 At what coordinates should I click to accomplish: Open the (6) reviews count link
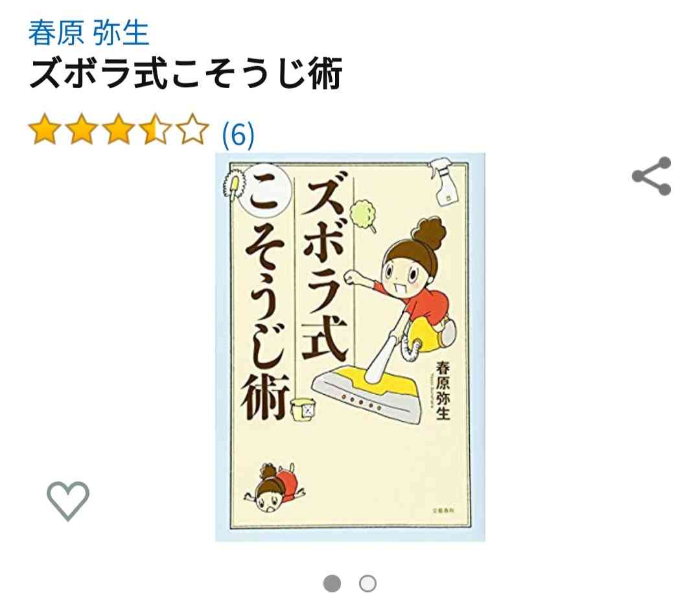tap(238, 134)
